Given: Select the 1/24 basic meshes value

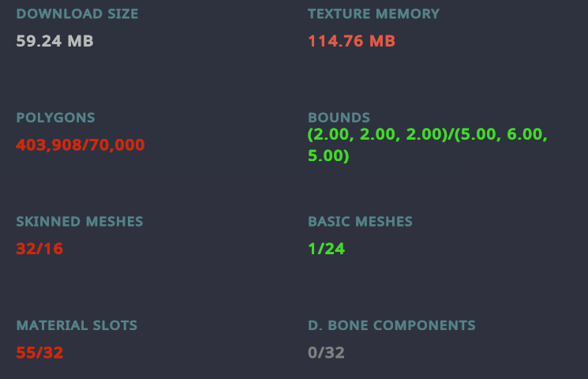Looking at the screenshot, I should (x=326, y=249).
